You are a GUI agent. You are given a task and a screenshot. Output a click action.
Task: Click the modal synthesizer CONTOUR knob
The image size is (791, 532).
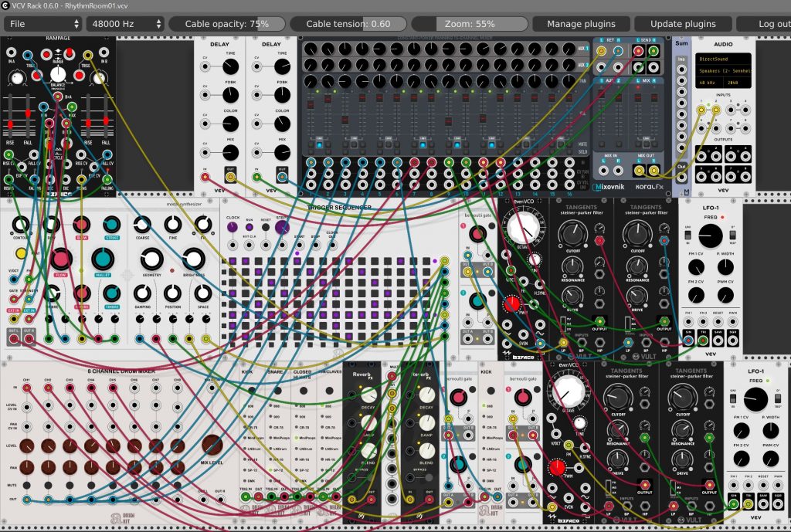(21, 225)
